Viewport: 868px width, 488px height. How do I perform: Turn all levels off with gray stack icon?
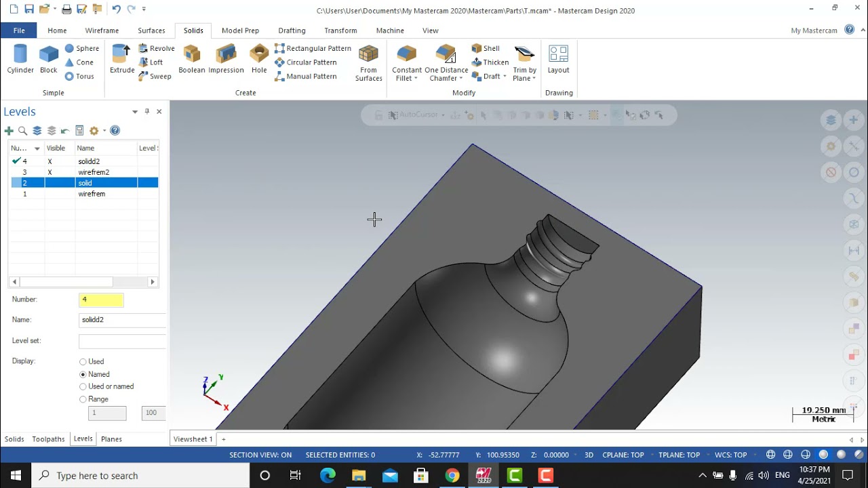pyautogui.click(x=52, y=131)
